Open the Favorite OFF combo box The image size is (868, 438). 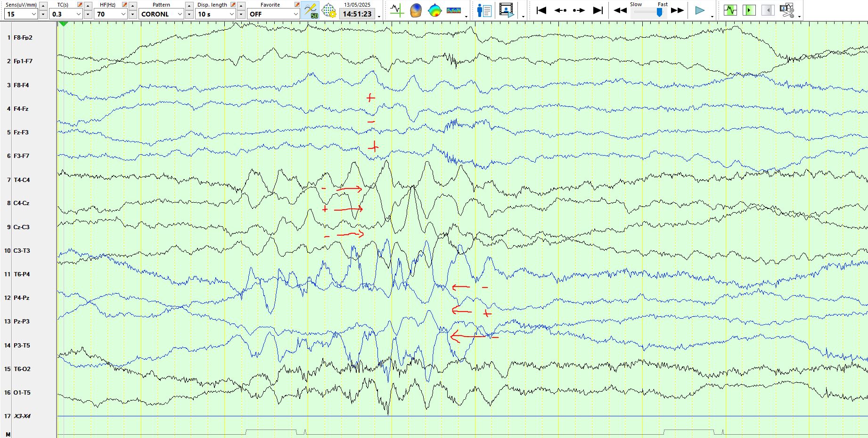pyautogui.click(x=273, y=14)
